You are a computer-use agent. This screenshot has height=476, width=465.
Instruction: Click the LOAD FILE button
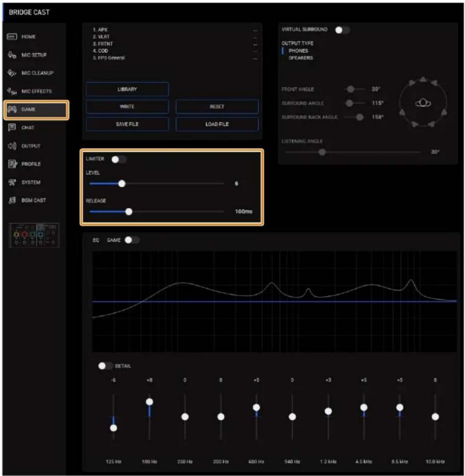pos(217,124)
